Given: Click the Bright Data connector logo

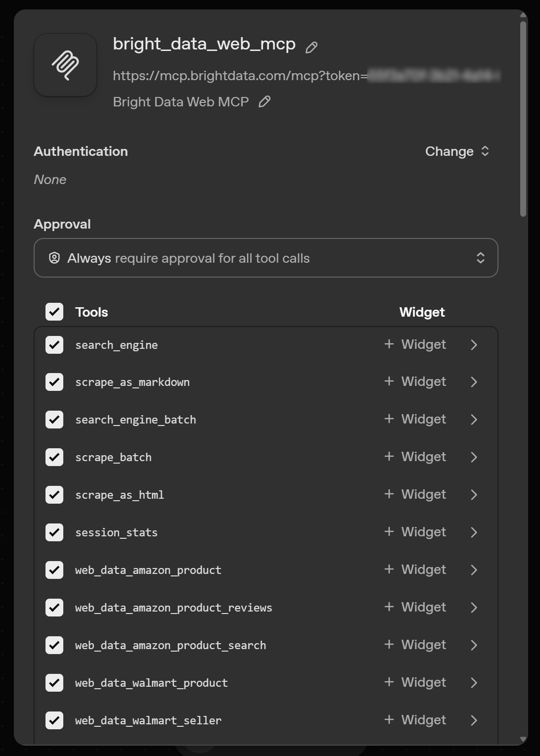Looking at the screenshot, I should pyautogui.click(x=65, y=64).
